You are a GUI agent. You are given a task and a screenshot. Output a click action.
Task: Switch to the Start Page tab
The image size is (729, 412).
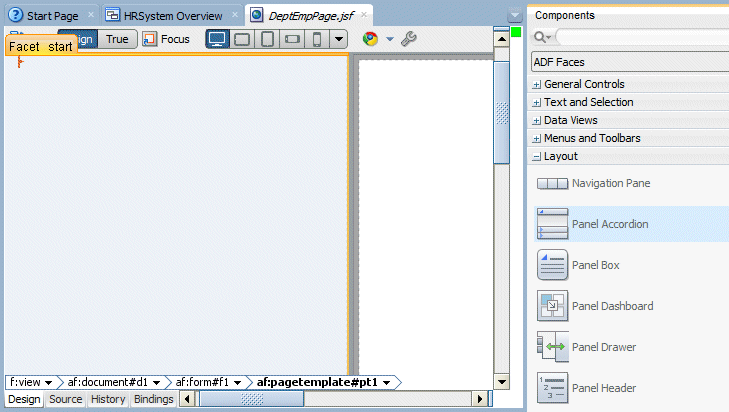[52, 16]
